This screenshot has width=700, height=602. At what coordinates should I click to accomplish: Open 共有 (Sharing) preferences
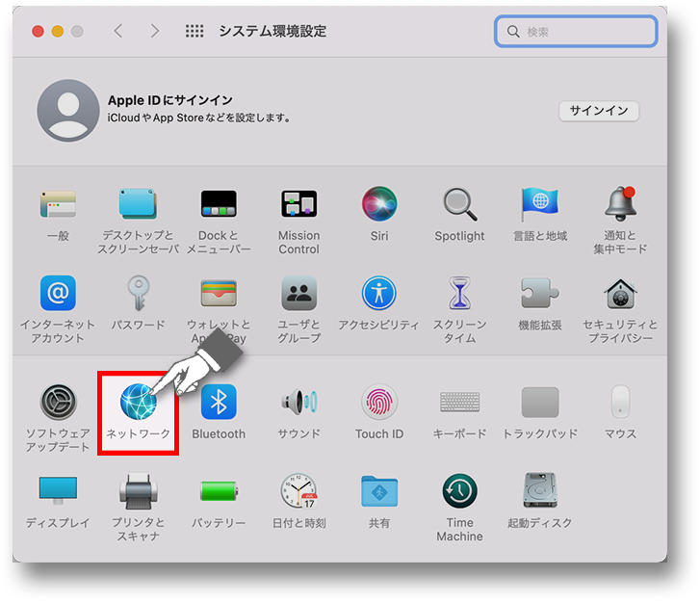(x=379, y=491)
